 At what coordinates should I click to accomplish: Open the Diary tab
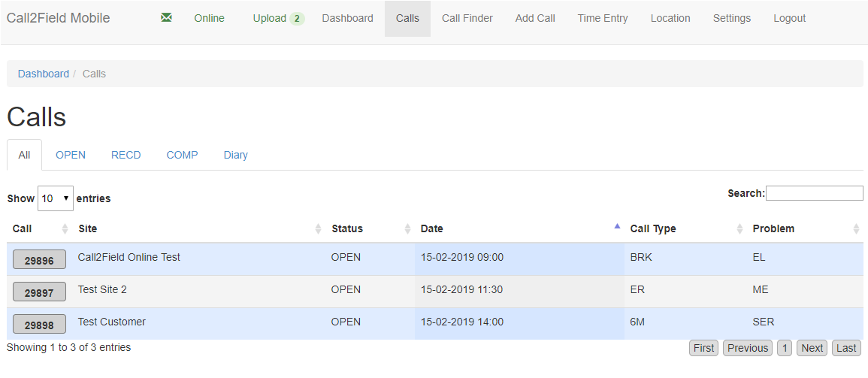235,155
